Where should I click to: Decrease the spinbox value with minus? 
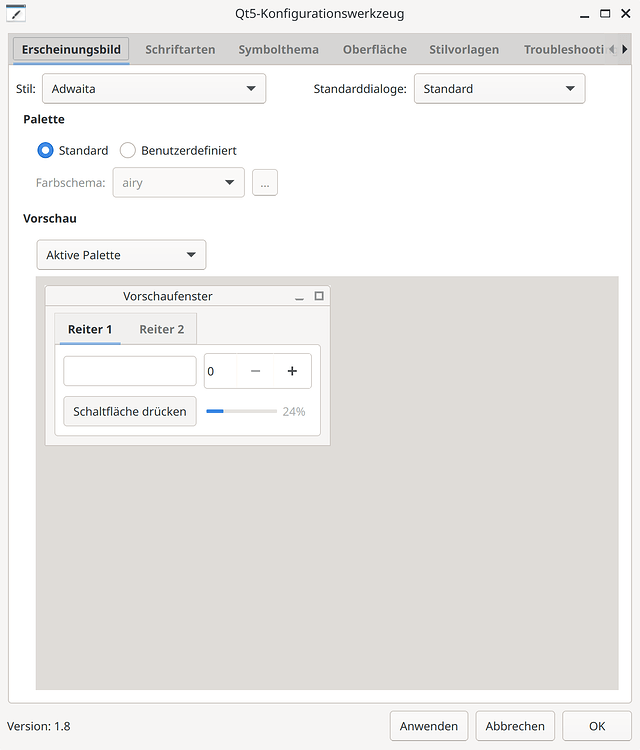coord(255,371)
